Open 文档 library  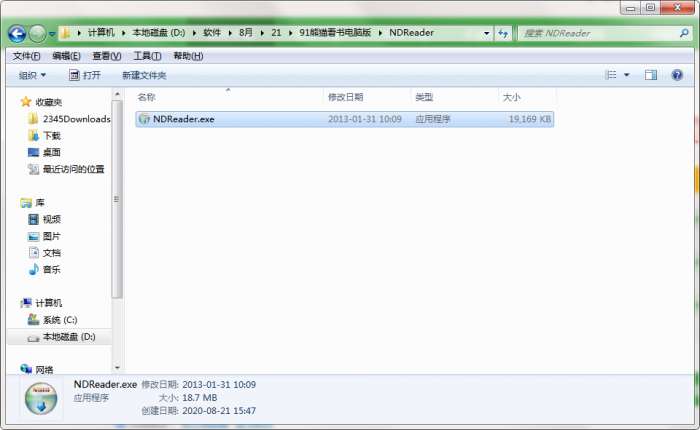tap(52, 253)
